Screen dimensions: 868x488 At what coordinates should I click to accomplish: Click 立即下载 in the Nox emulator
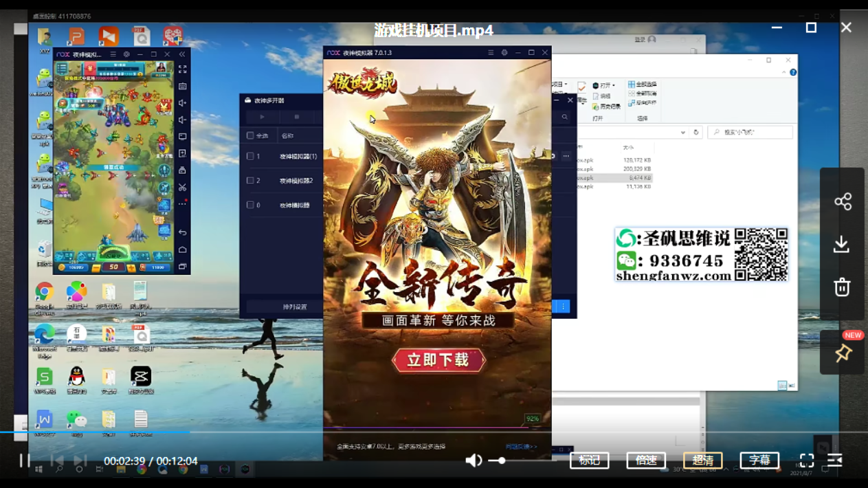click(438, 360)
